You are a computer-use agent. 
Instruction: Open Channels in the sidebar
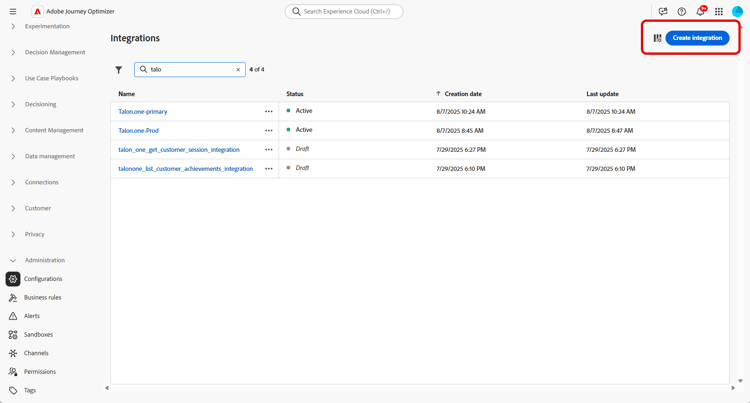(x=36, y=353)
